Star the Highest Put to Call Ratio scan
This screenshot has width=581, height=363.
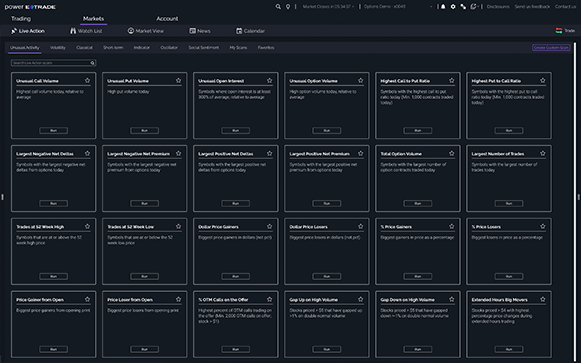coord(543,80)
